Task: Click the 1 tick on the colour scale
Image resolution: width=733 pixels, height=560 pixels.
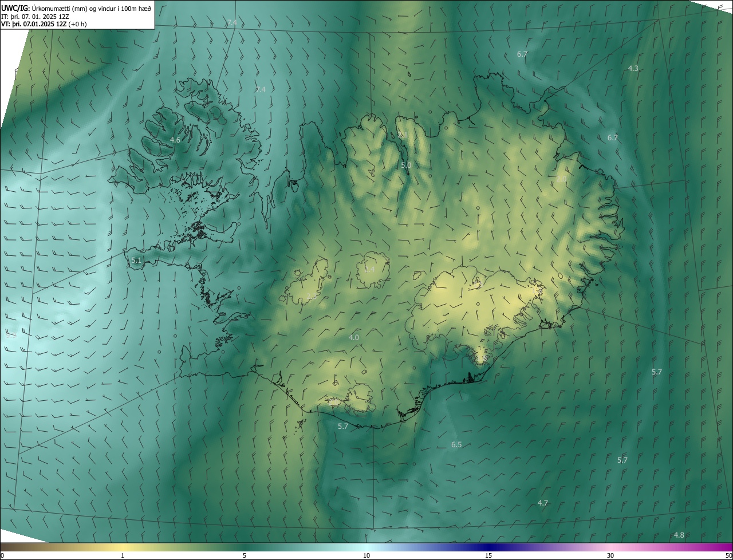Action: tap(123, 555)
